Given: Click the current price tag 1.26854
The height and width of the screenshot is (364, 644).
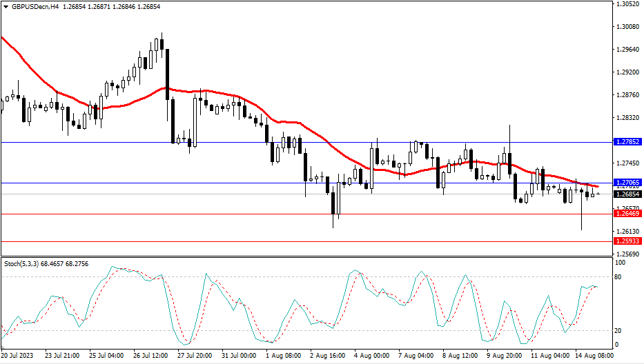Looking at the screenshot, I should tap(627, 194).
